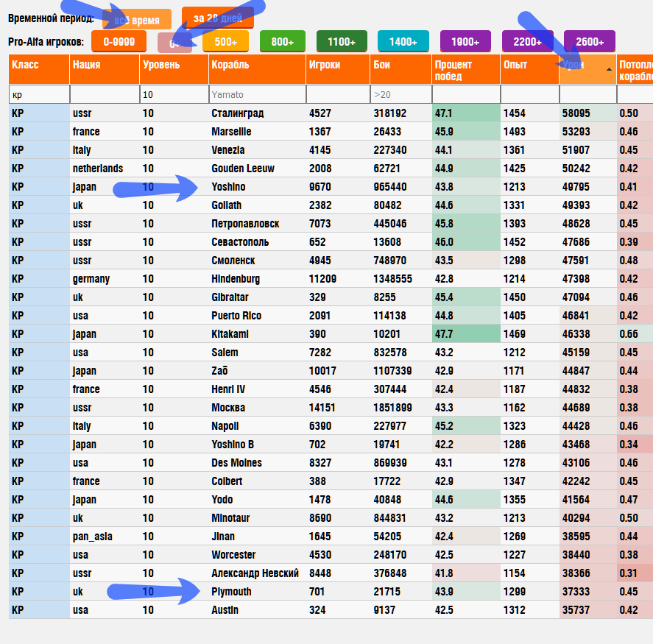Viewport: 653px width, 644px height.
Task: Click win rate 47.7 in Kitakami row
Action: pyautogui.click(x=444, y=334)
